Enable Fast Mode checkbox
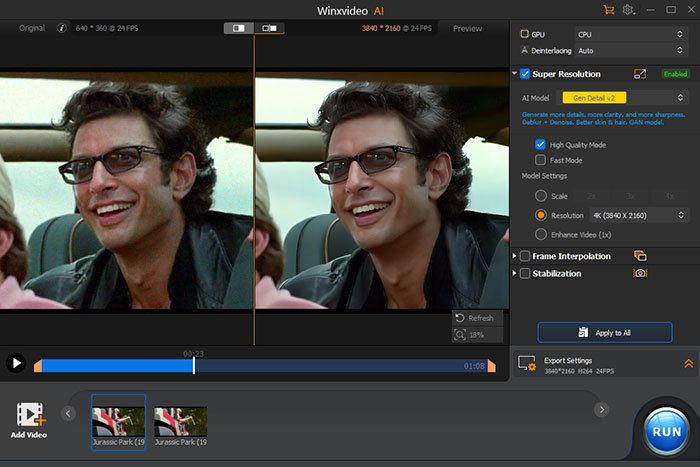The image size is (700, 467). 540,160
